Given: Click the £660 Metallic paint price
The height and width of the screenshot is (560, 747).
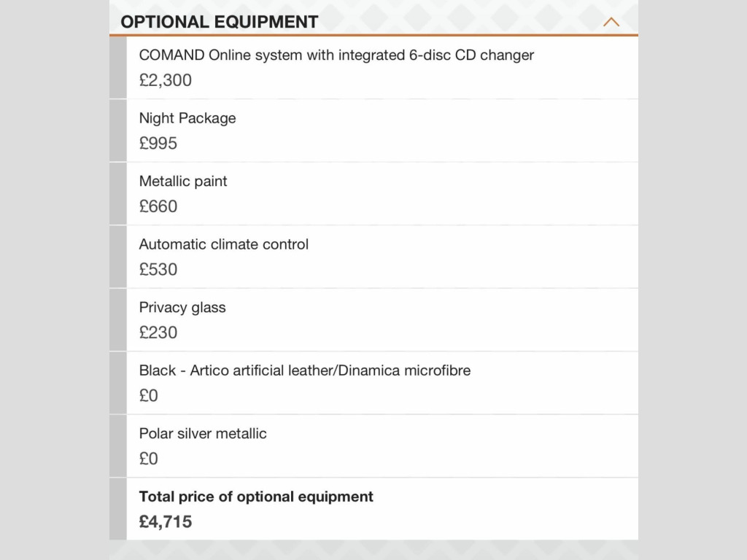Looking at the screenshot, I should (x=158, y=206).
